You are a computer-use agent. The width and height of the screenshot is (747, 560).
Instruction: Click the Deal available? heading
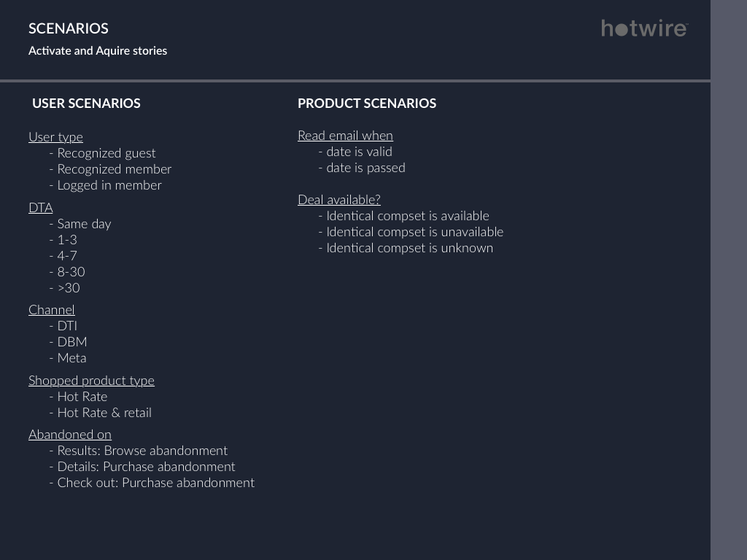coord(339,200)
